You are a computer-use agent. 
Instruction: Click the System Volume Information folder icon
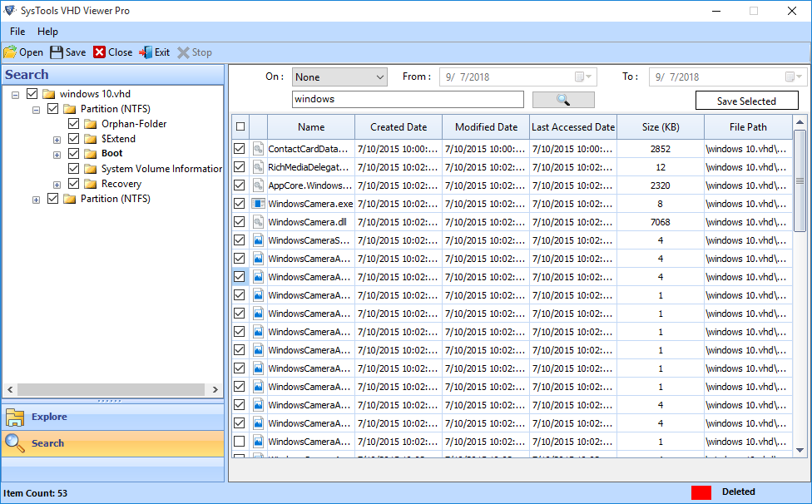[x=91, y=169]
